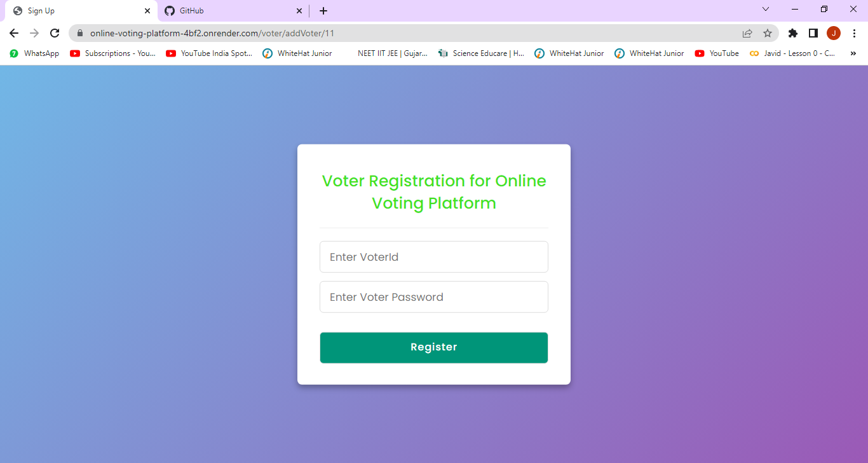The width and height of the screenshot is (868, 463).
Task: Toggle the browser side panel
Action: [813, 33]
